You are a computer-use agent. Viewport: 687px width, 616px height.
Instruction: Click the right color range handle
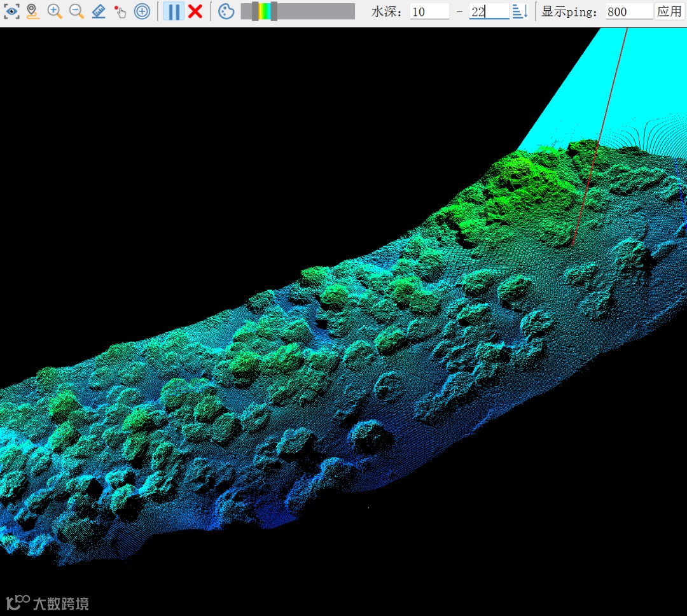tap(274, 11)
